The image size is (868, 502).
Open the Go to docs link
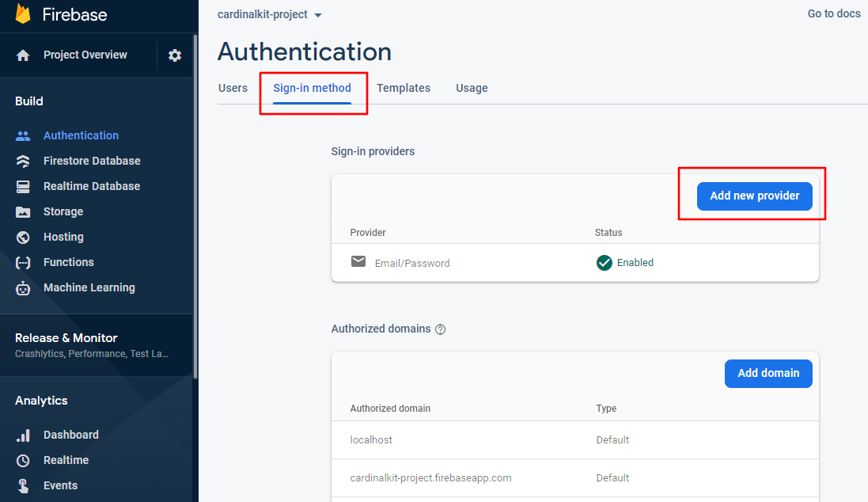click(x=833, y=13)
